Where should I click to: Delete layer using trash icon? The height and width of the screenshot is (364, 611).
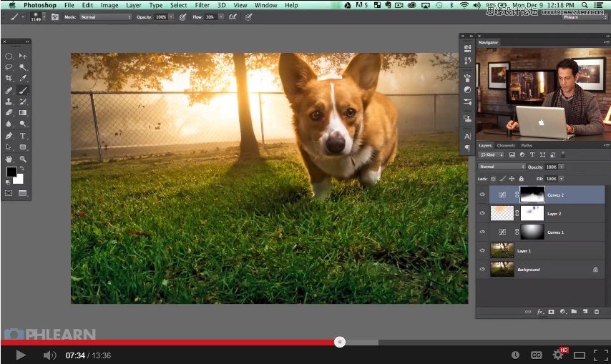pos(596,312)
